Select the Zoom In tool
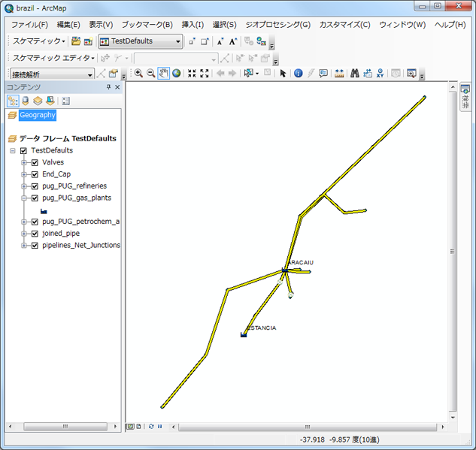 (138, 74)
